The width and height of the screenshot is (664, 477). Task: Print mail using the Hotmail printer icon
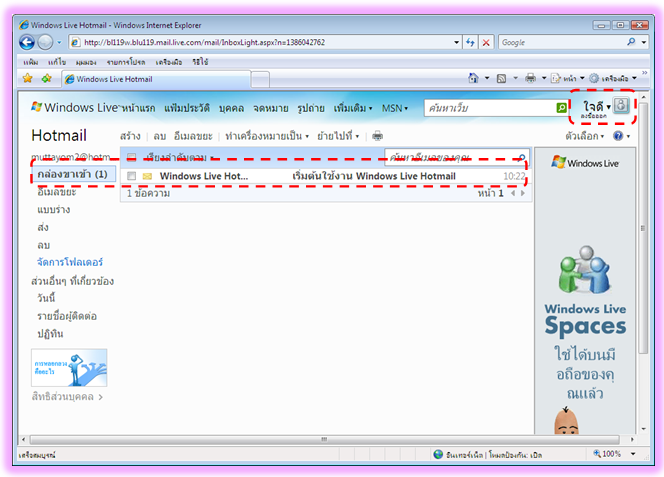coord(377,136)
